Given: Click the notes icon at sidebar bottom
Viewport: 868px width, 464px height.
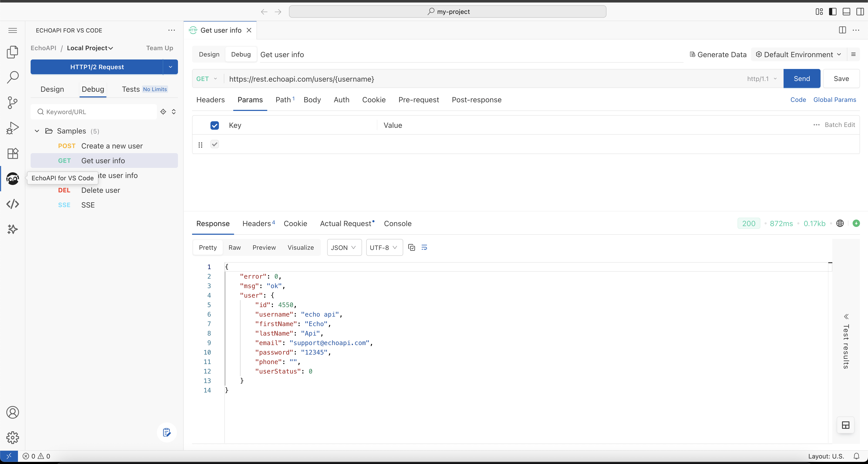Looking at the screenshot, I should coord(167,432).
